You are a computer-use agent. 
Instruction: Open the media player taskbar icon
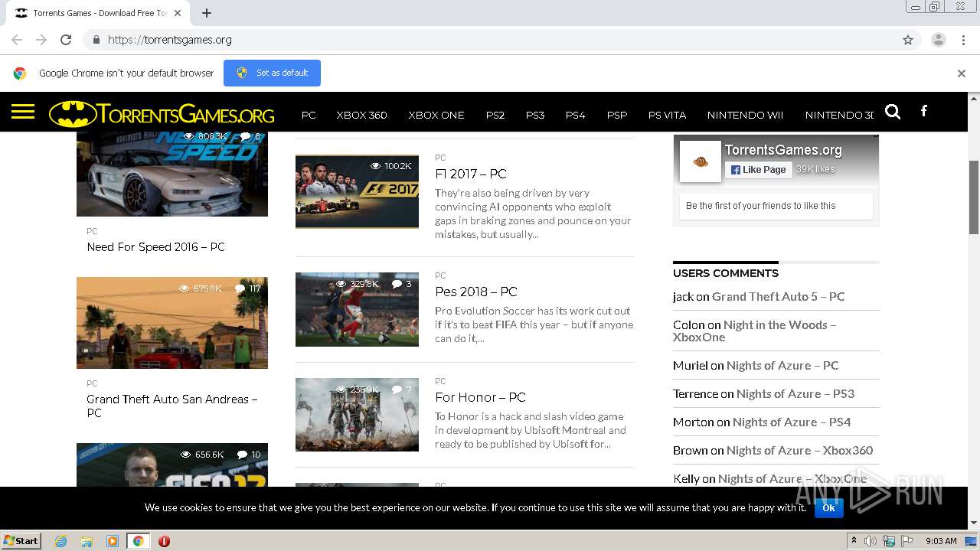pos(113,541)
